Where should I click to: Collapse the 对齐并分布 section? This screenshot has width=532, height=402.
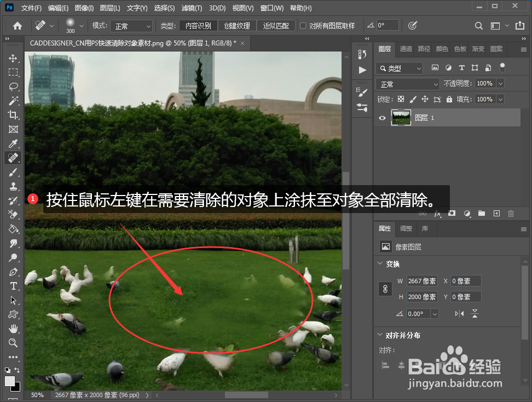point(380,335)
